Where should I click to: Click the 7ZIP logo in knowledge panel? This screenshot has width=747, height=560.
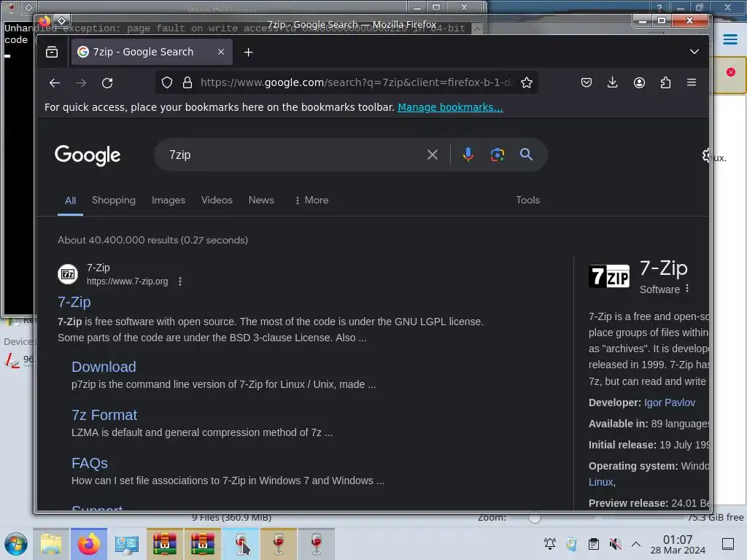coord(609,276)
